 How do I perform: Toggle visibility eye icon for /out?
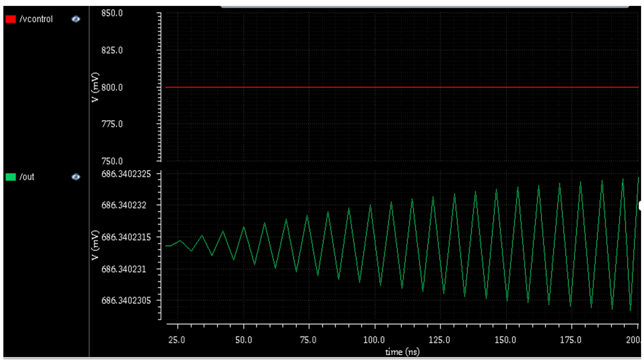tap(76, 177)
